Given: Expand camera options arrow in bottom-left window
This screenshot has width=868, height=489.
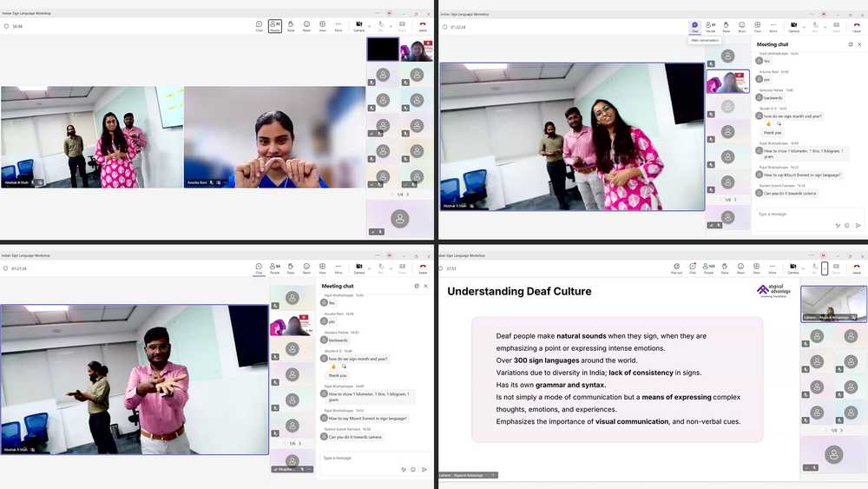Looking at the screenshot, I should coord(369,268).
